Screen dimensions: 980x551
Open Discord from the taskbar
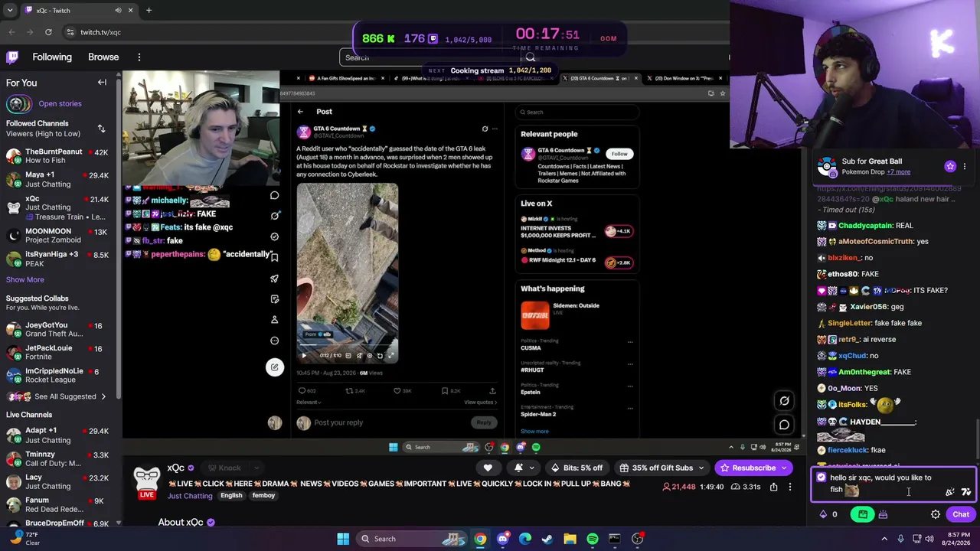coord(503,539)
